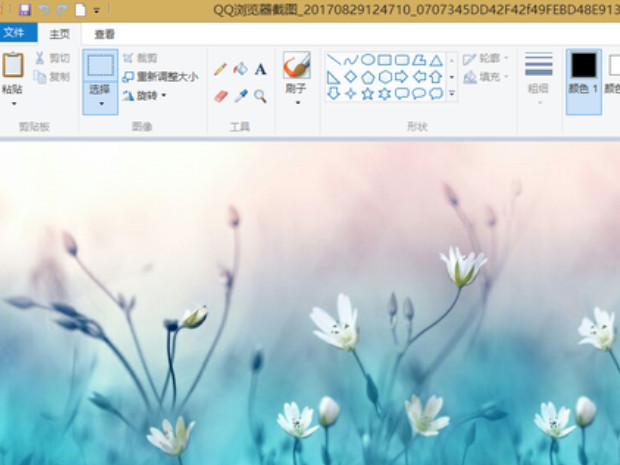Choose the straight line shape
Viewport: 620px width, 465px height.
(334, 60)
